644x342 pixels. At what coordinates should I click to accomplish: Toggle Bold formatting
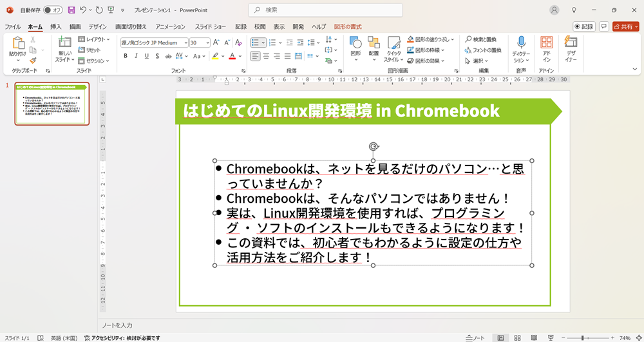tap(126, 56)
